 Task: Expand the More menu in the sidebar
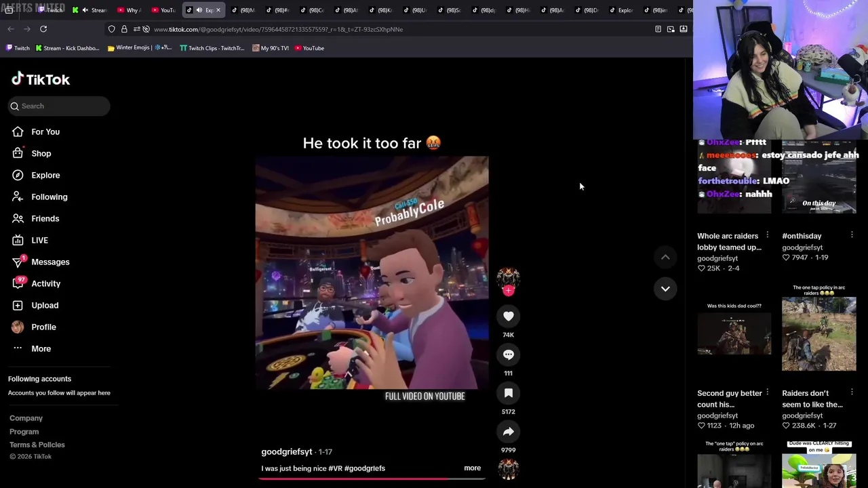point(41,348)
